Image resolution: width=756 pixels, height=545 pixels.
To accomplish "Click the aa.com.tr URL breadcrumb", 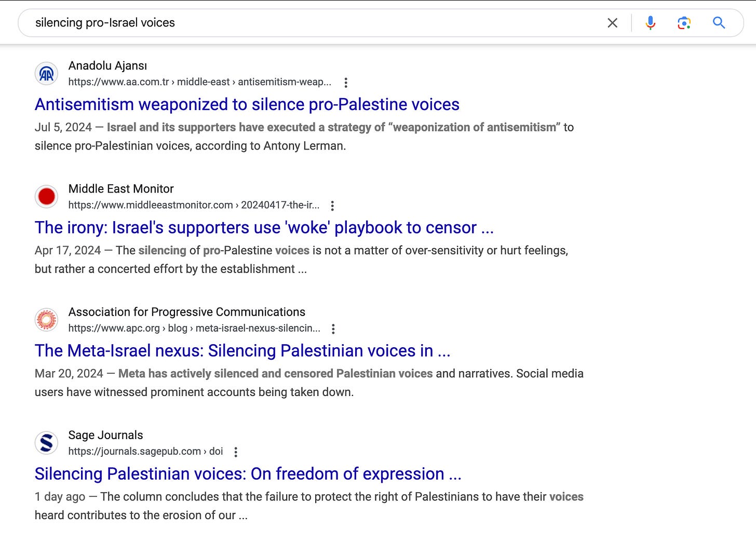I will pos(200,82).
